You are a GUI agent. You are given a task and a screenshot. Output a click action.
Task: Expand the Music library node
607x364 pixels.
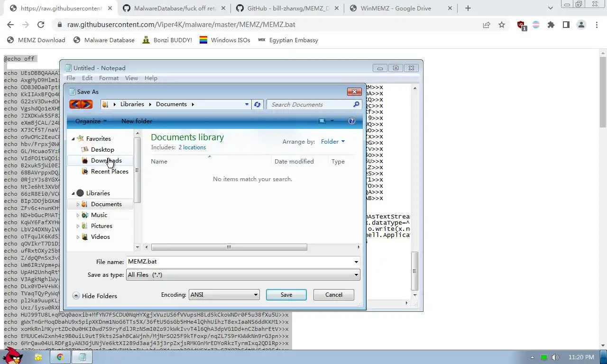click(x=78, y=215)
